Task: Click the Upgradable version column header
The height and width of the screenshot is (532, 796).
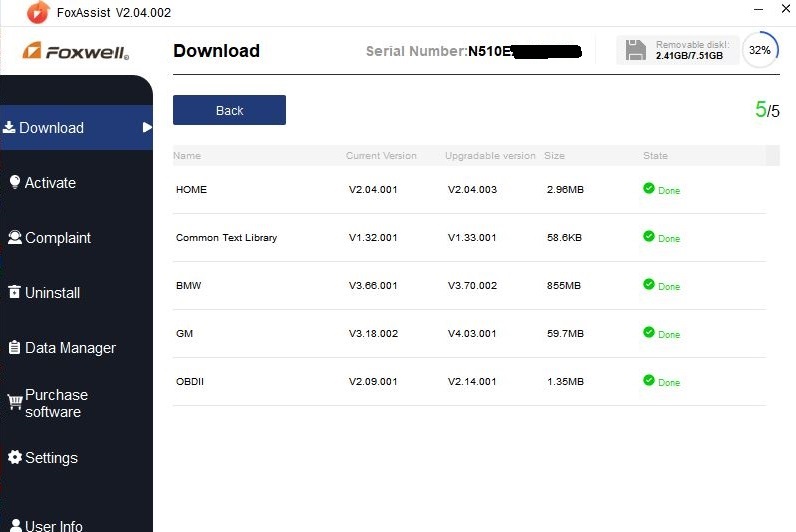Action: (x=490, y=156)
